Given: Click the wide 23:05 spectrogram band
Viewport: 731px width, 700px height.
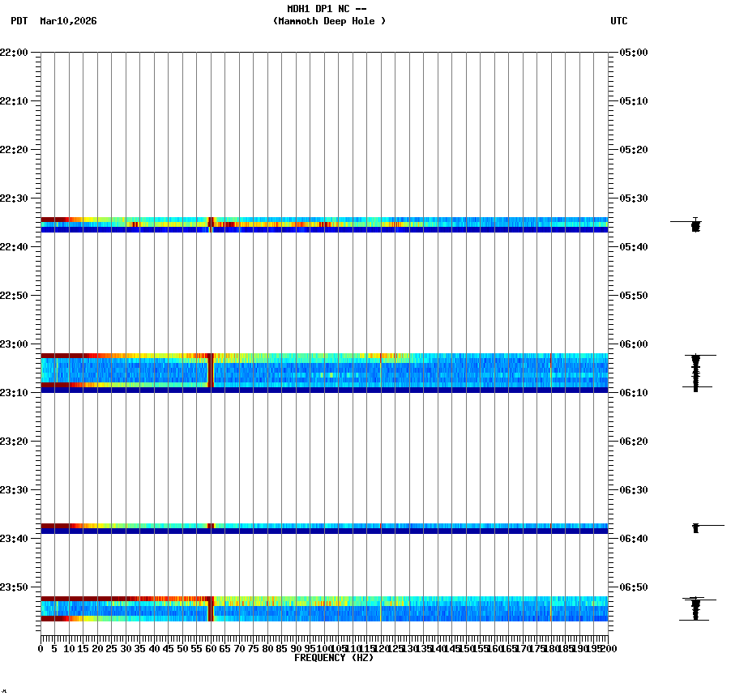Looking at the screenshot, I should point(324,371).
